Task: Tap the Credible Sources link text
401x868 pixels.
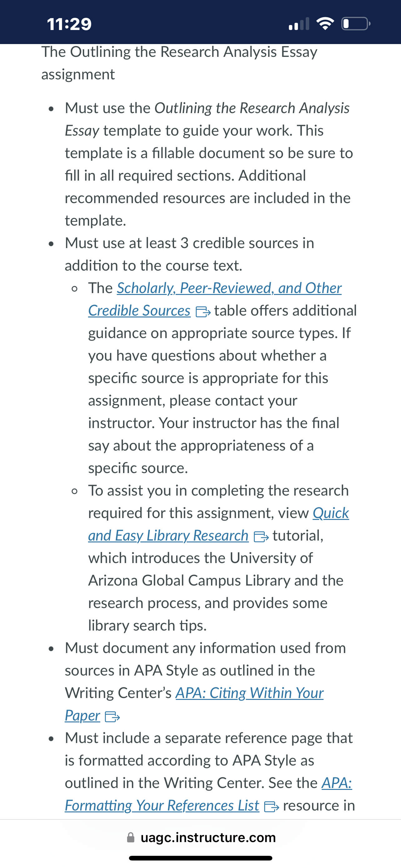Action: (139, 311)
